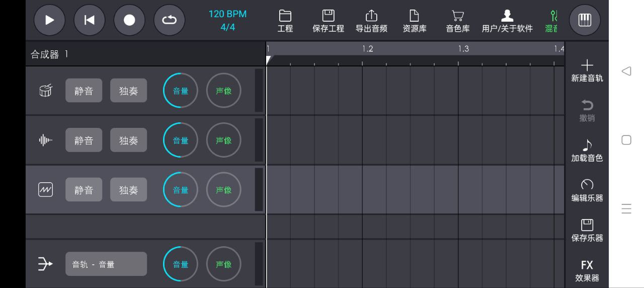The height and width of the screenshot is (288, 644).
Task: Toggle the Loop playback button
Action: point(169,20)
